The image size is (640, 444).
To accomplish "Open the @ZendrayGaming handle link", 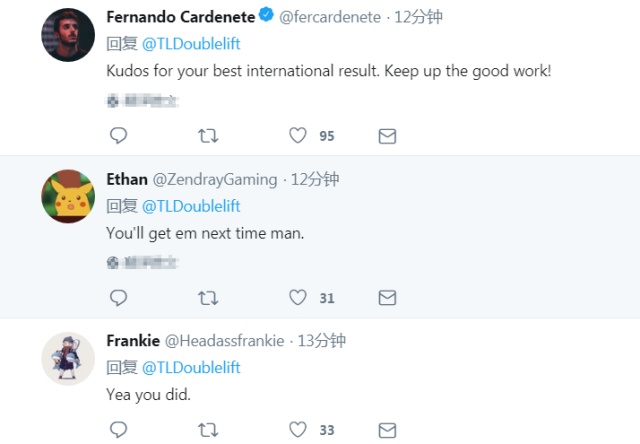I will 214,179.
